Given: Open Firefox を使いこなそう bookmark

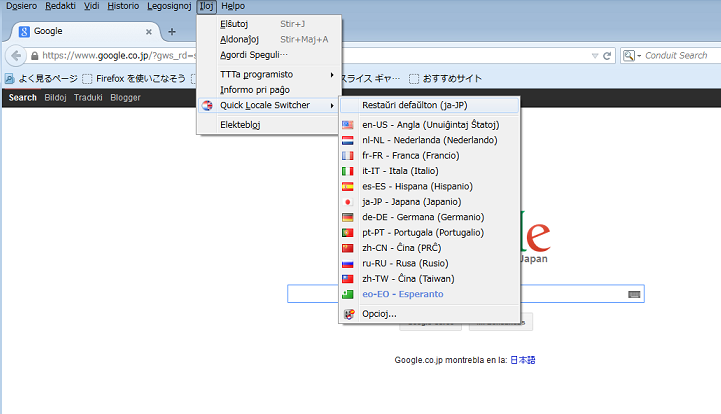Looking at the screenshot, I should 134,79.
